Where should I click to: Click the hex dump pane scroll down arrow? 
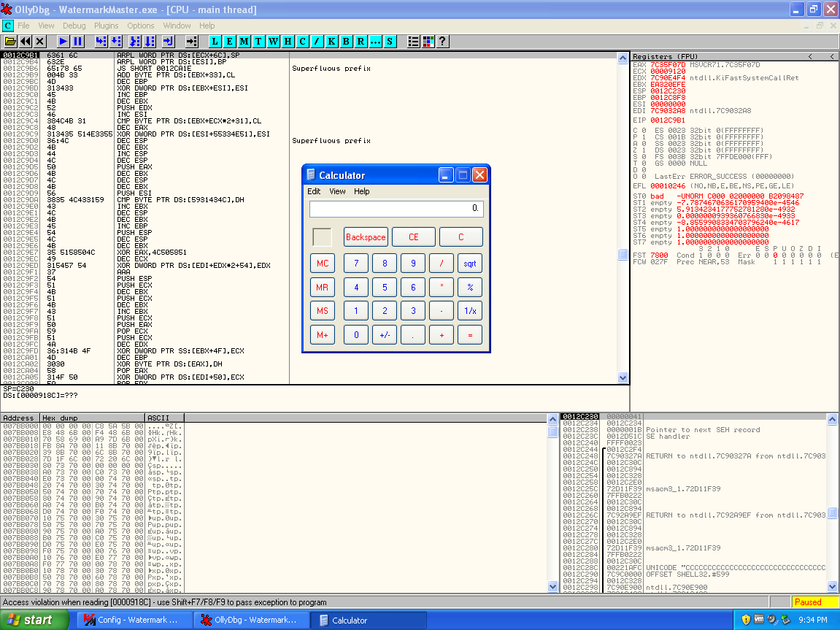pyautogui.click(x=553, y=587)
